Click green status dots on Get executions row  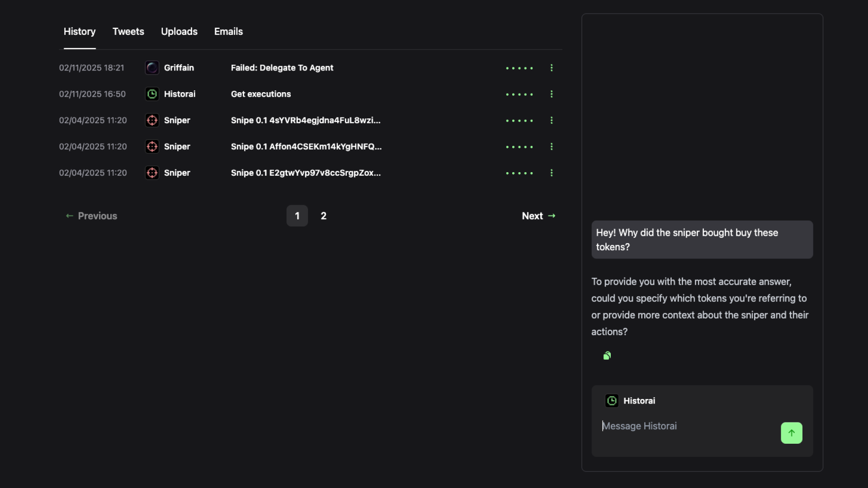tap(519, 94)
